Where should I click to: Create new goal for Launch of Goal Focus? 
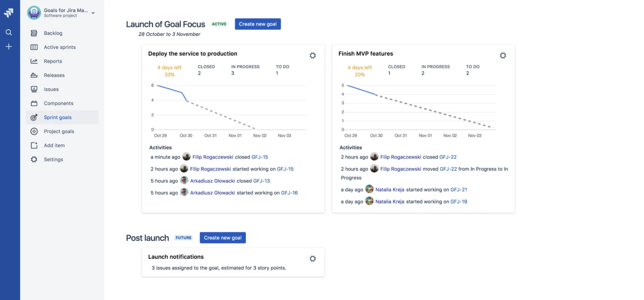click(257, 24)
